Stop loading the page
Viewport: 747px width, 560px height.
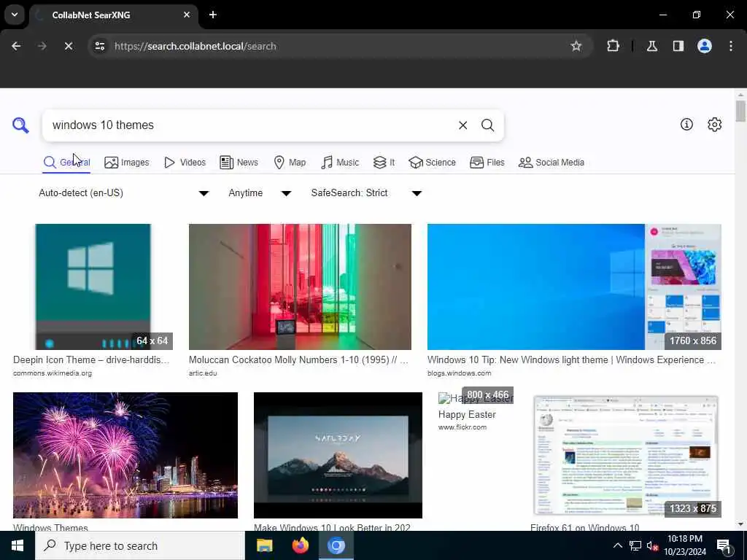[x=68, y=46]
